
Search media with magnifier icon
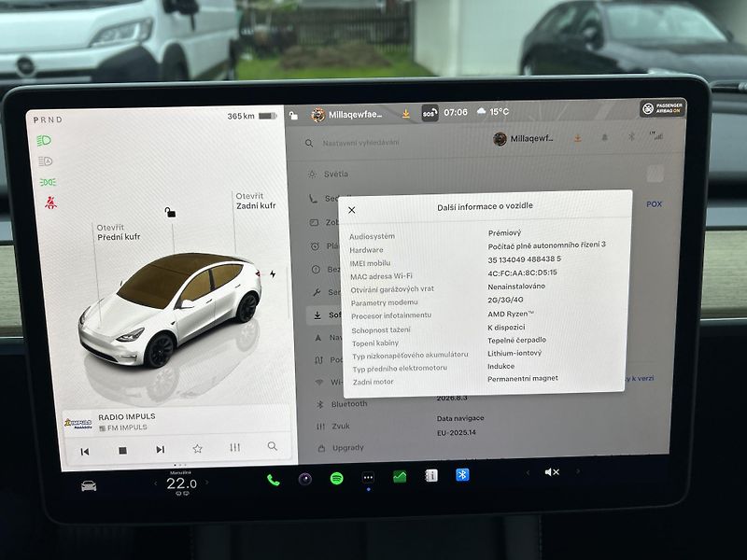[x=272, y=446]
